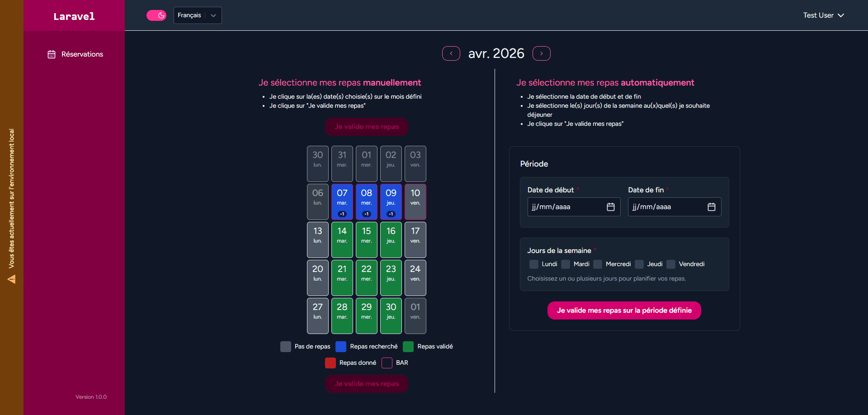Image resolution: width=868 pixels, height=415 pixels.
Task: Check the Lundi checkbox
Action: tap(534, 264)
